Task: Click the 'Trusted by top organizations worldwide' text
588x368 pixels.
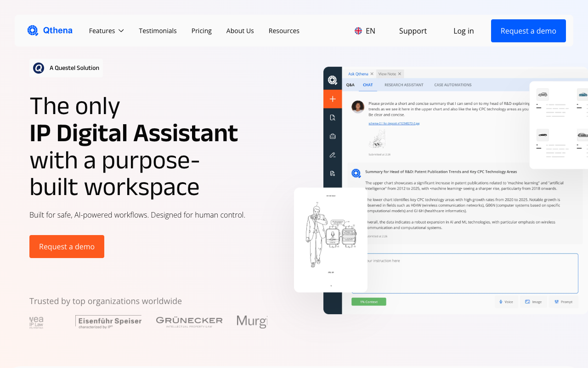Action: tap(106, 301)
